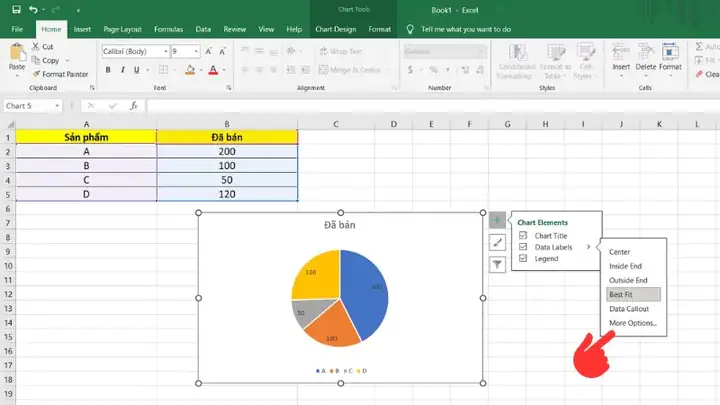Open the Fill Color dropdown arrow
Image resolution: width=720 pixels, height=405 pixels.
pyautogui.click(x=201, y=70)
